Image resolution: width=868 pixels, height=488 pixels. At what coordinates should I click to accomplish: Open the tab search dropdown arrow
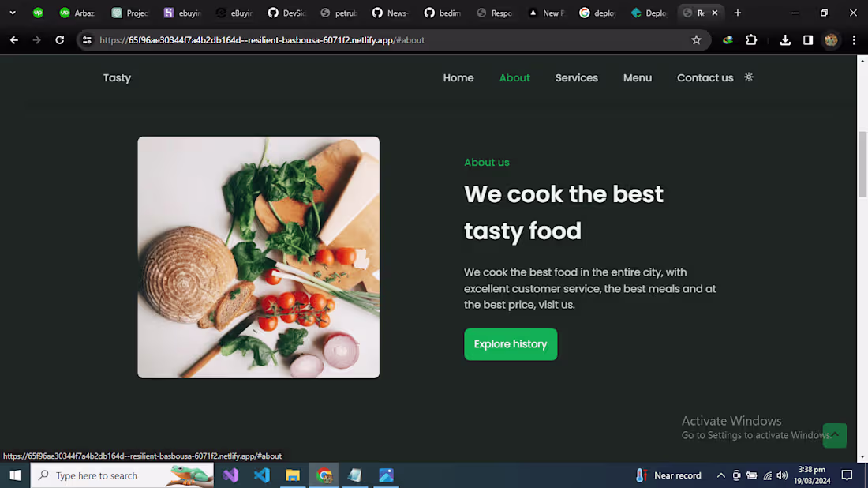click(x=12, y=13)
